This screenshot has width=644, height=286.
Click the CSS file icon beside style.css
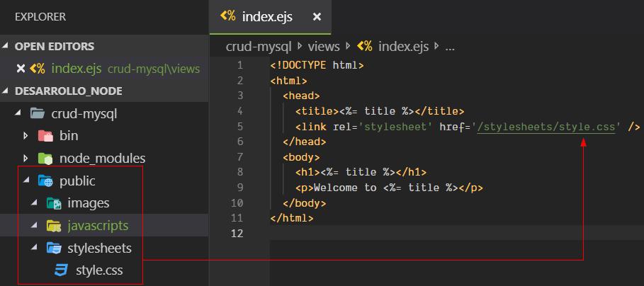click(x=62, y=270)
